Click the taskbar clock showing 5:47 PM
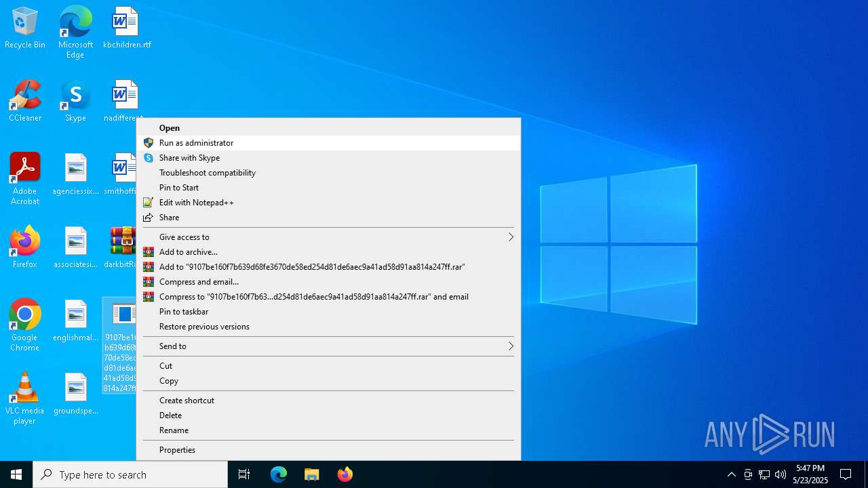Viewport: 868px width, 488px height. [810, 474]
